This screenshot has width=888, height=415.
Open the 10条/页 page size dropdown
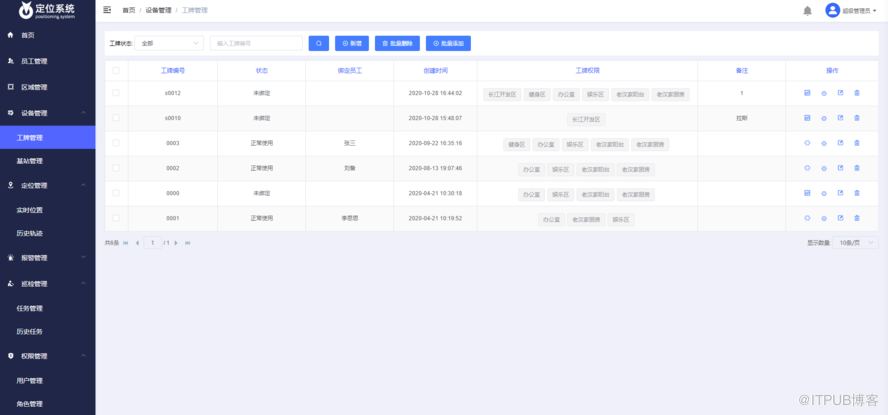857,243
